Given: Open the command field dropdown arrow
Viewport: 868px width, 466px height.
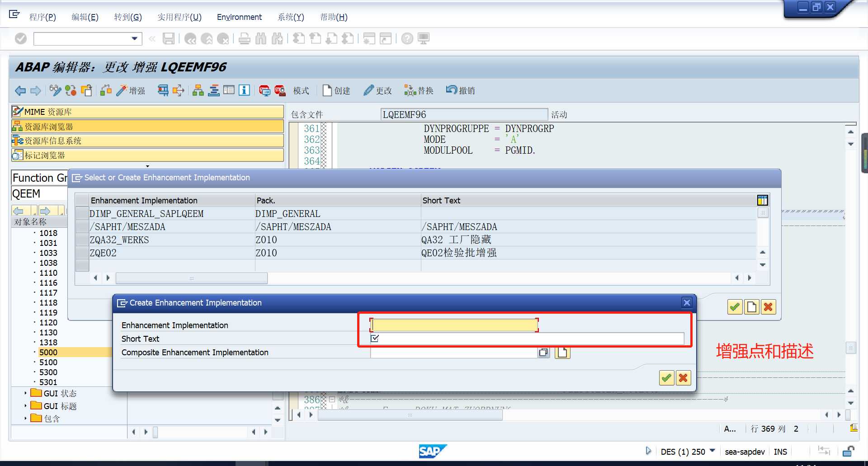Looking at the screenshot, I should 135,39.
